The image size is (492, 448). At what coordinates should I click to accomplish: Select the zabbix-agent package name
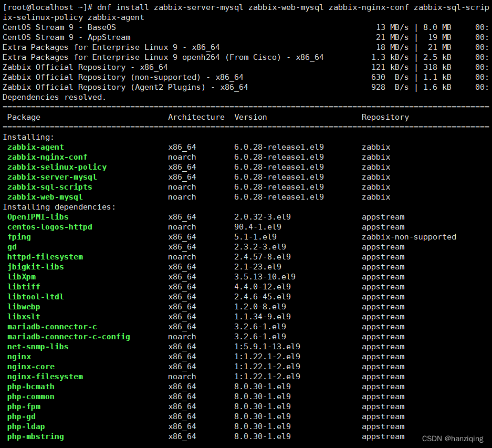(36, 147)
